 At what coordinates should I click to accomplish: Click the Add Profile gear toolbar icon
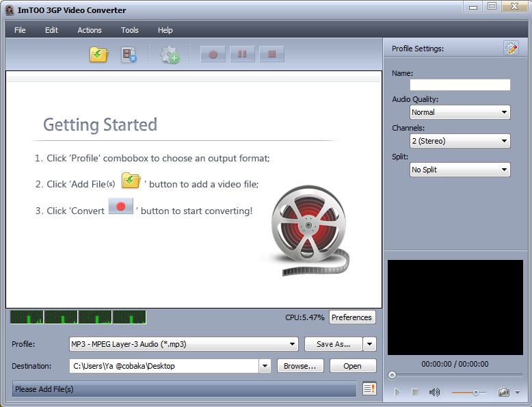point(170,55)
